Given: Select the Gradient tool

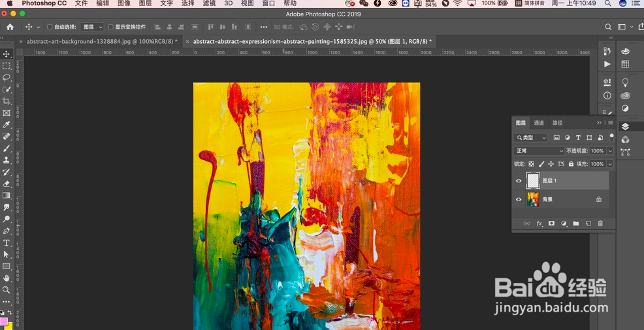Looking at the screenshot, I should tap(6, 195).
